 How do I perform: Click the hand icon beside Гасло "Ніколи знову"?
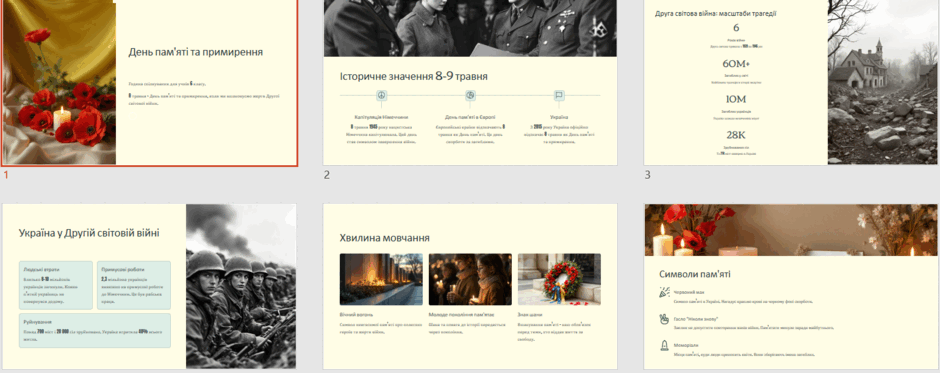tap(664, 318)
